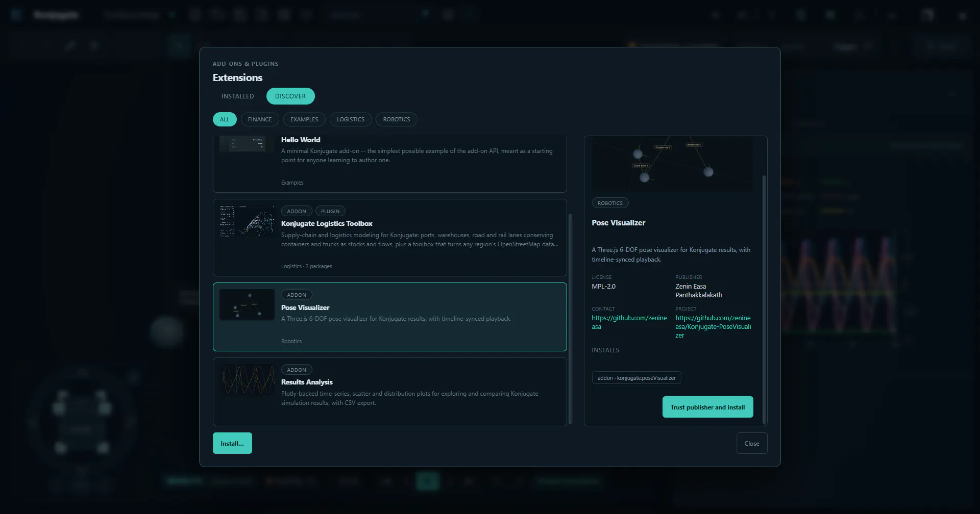This screenshot has width=980, height=514.
Task: Click Trust publisher and install
Action: tap(707, 407)
